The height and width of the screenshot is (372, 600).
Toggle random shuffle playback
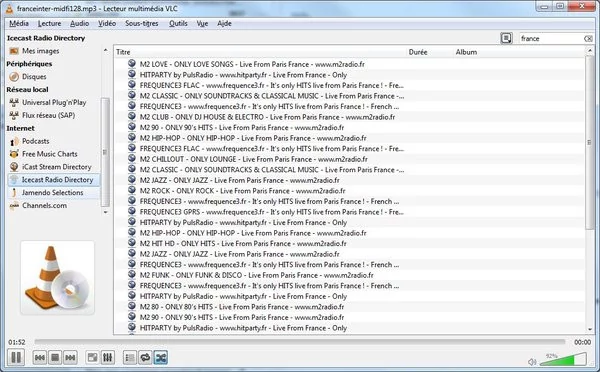click(x=160, y=357)
